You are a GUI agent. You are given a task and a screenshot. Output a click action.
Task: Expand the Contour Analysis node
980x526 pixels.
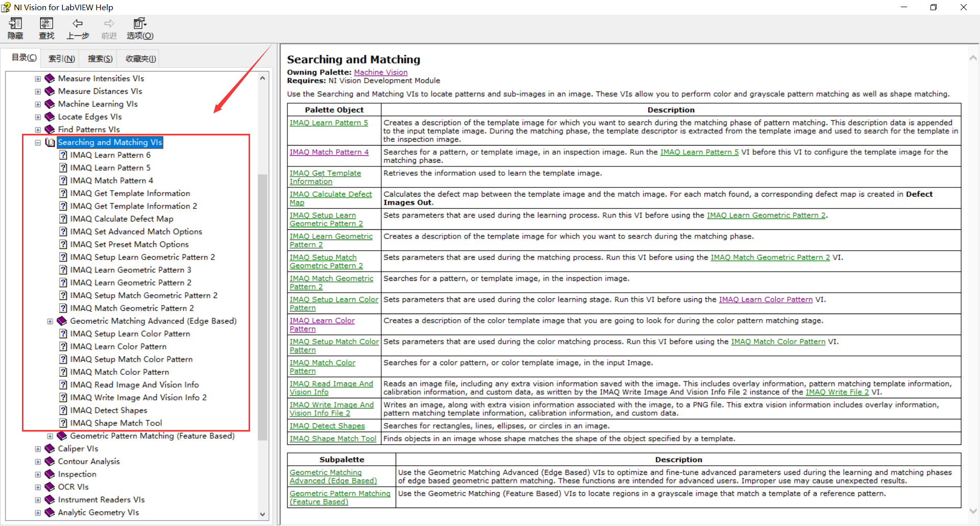(38, 462)
